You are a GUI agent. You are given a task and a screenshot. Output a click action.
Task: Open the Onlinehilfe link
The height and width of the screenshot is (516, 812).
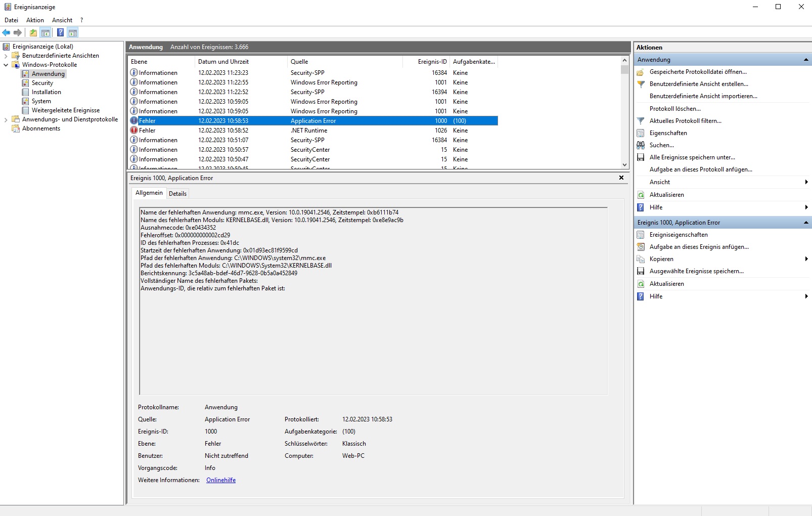[x=221, y=480]
